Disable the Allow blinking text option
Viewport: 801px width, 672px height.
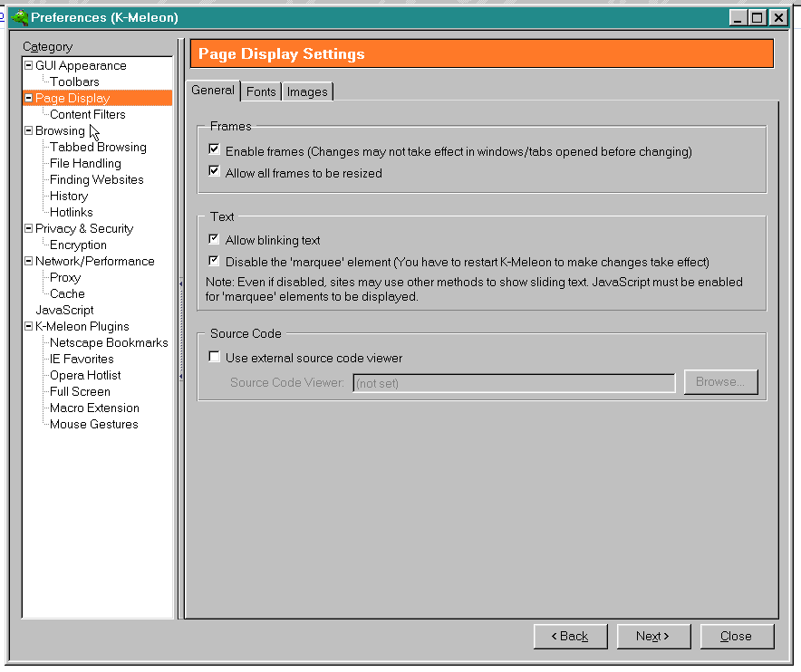[215, 240]
